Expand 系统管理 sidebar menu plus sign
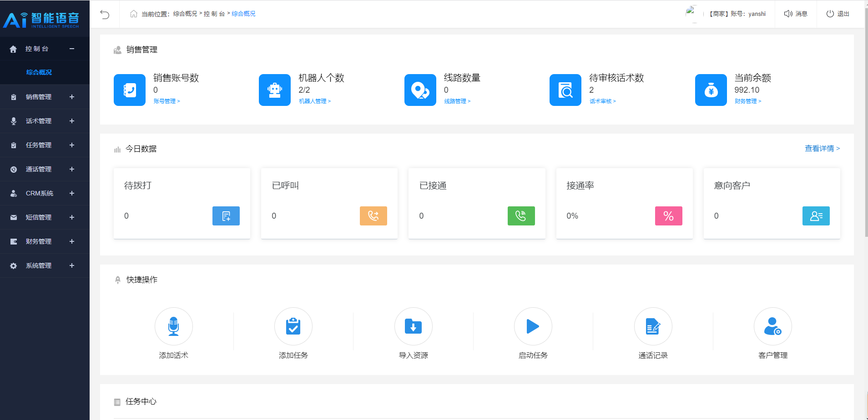Screen dimensions: 868x420 tap(72, 265)
